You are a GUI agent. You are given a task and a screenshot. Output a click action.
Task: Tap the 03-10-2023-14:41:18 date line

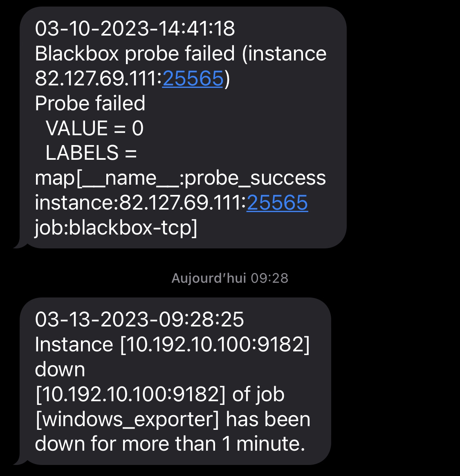point(135,29)
